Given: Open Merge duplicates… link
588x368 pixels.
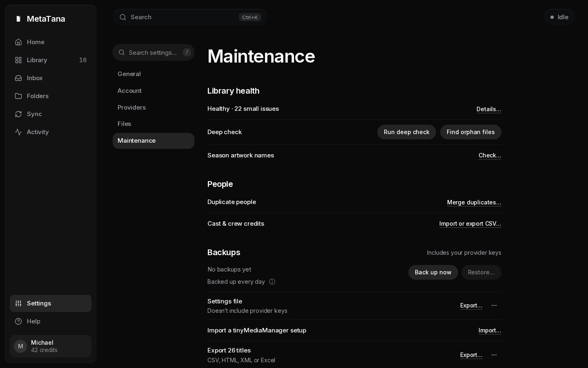Looking at the screenshot, I should [474, 202].
